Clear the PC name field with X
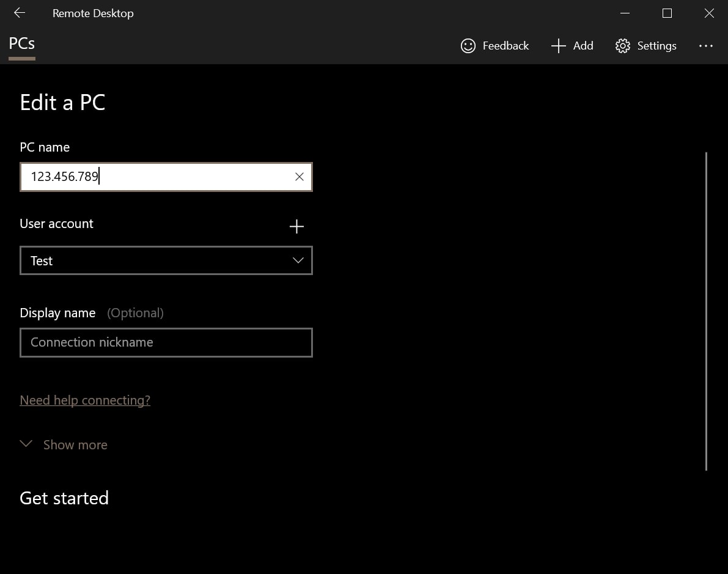Screen dimensions: 728x574 [300, 177]
